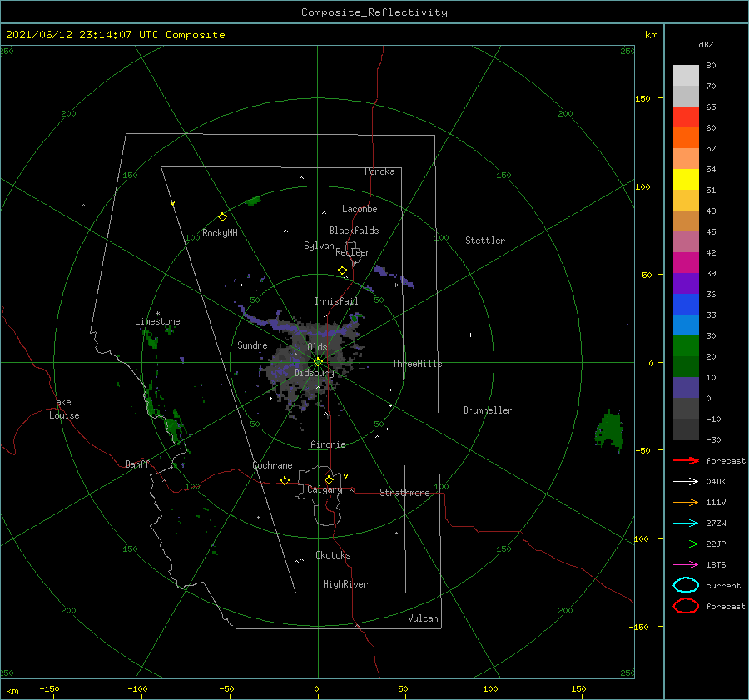Image resolution: width=749 pixels, height=700 pixels.
Task: Click the yellow 100 tick on right axis
Action: coord(642,186)
